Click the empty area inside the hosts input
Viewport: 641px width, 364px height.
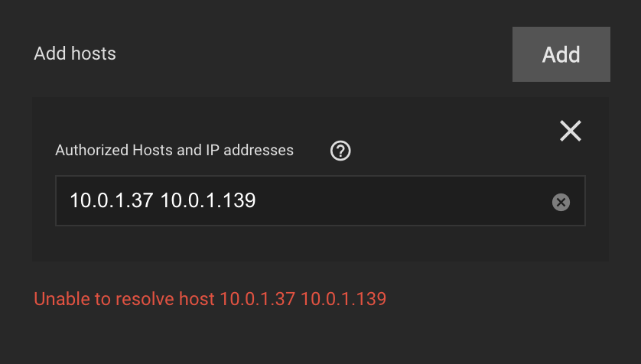[402, 200]
